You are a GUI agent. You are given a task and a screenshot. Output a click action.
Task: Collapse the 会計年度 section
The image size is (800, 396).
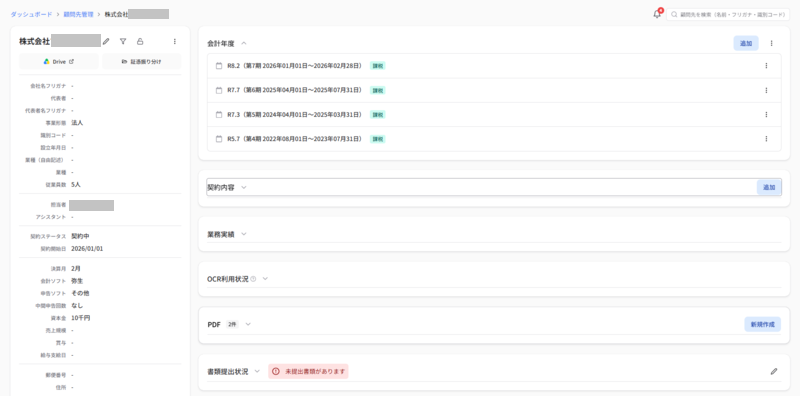[x=244, y=43]
